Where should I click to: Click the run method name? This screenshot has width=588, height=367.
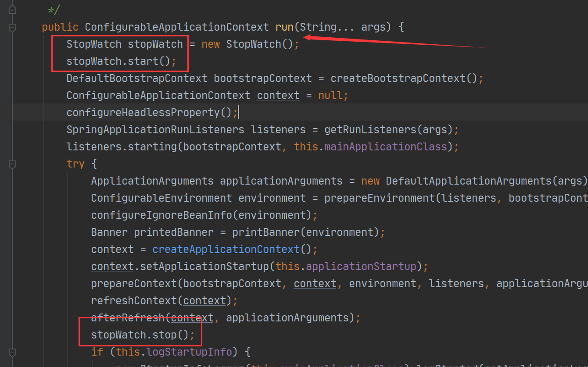point(284,27)
